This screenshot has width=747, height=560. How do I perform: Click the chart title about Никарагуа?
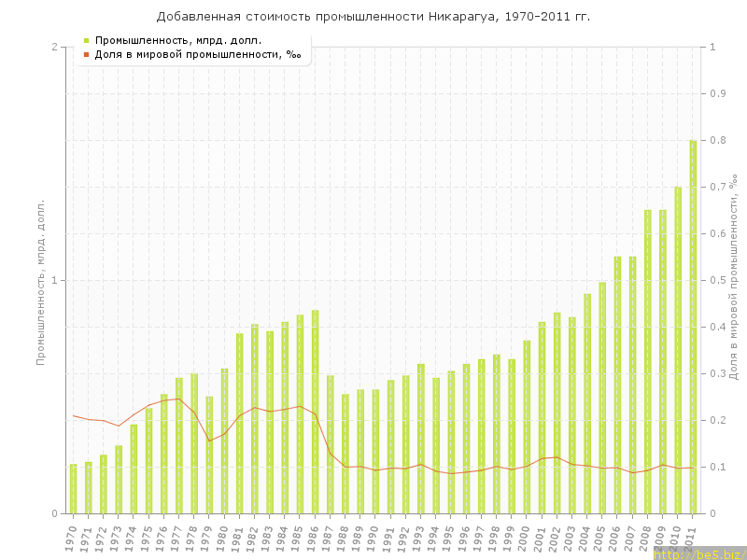tap(373, 17)
